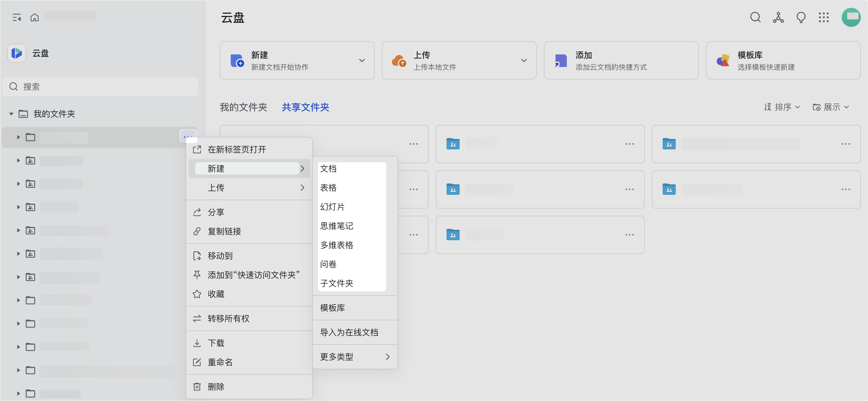Click the org-chart icon in the top bar
The width and height of the screenshot is (868, 401).
[x=778, y=17]
